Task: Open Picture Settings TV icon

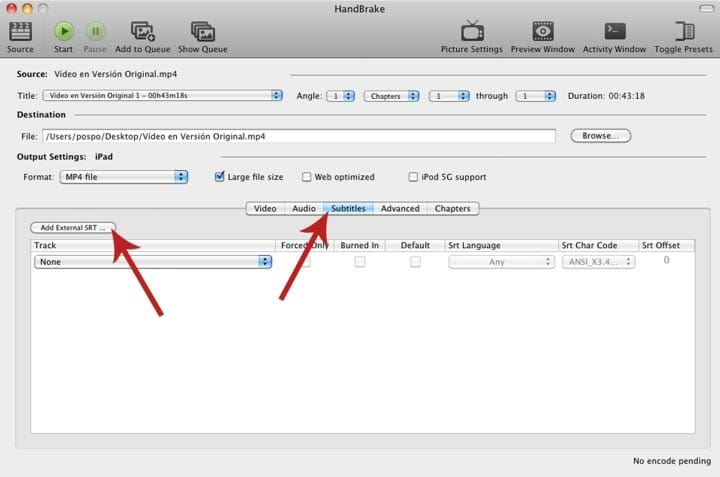Action: (472, 31)
